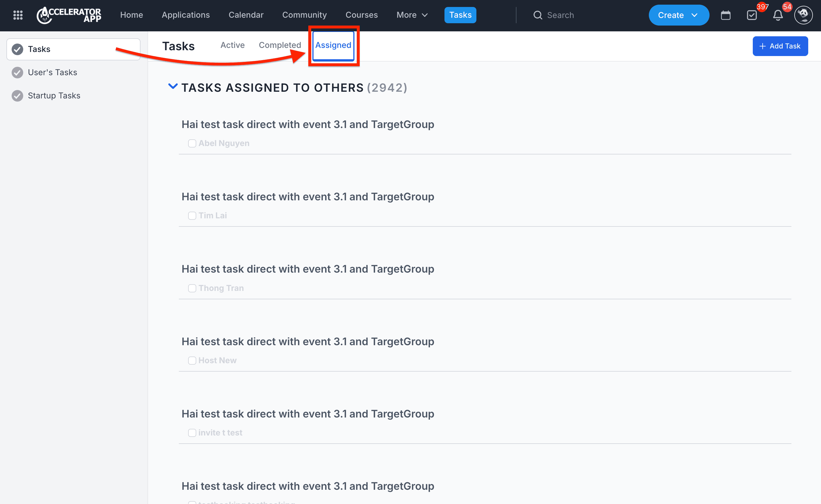This screenshot has height=504, width=821.
Task: Click the (2942) task count
Action: pos(387,88)
